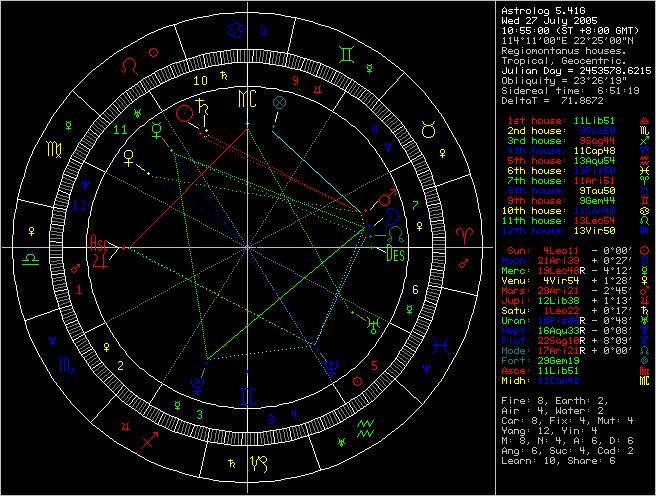The width and height of the screenshot is (656, 496).
Task: Click the Sagittarius arrow glyph on outer ring
Action: click(149, 437)
